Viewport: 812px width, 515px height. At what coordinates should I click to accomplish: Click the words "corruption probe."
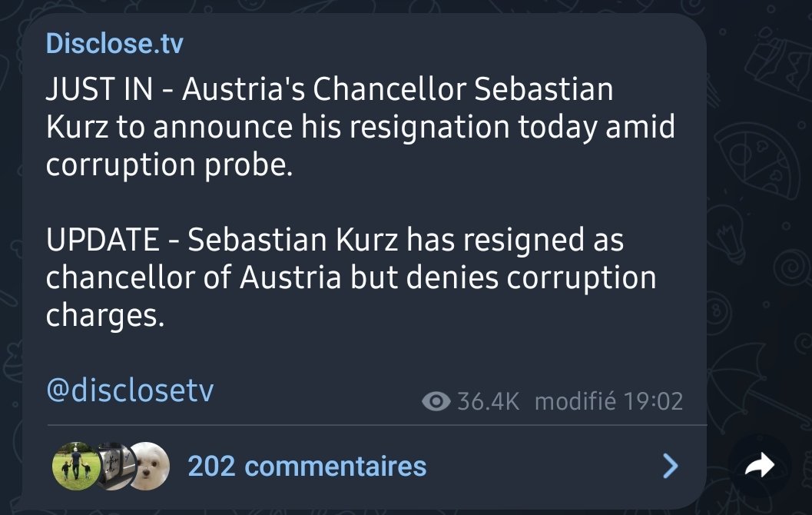pyautogui.click(x=170, y=164)
